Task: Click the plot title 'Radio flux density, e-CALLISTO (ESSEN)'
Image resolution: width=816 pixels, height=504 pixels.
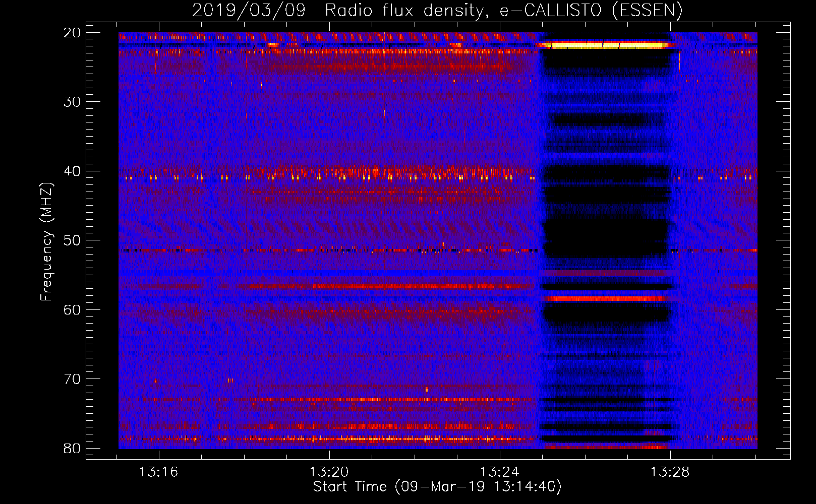Action: pyautogui.click(x=503, y=10)
